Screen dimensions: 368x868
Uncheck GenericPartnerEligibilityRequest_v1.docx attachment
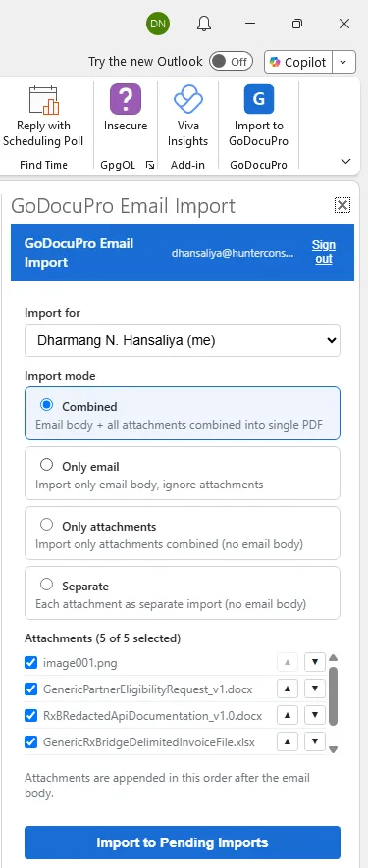(x=31, y=689)
